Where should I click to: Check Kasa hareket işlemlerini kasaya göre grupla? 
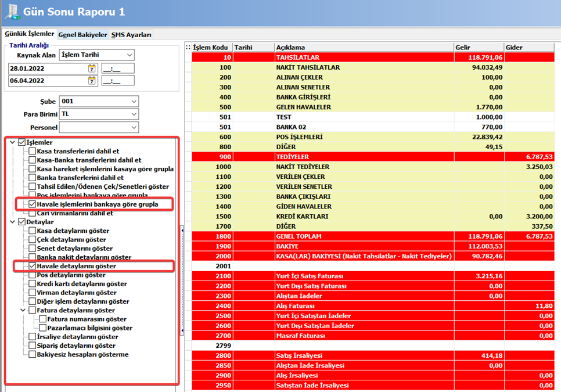32,169
